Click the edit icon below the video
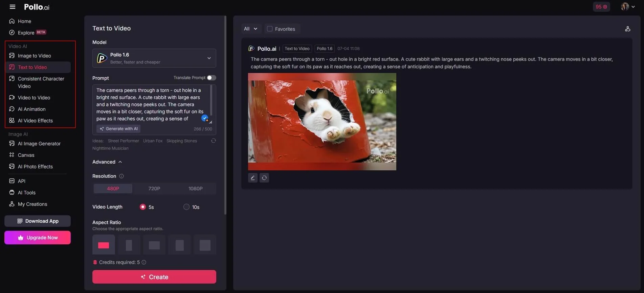Image resolution: width=644 pixels, height=293 pixels. coord(252,178)
